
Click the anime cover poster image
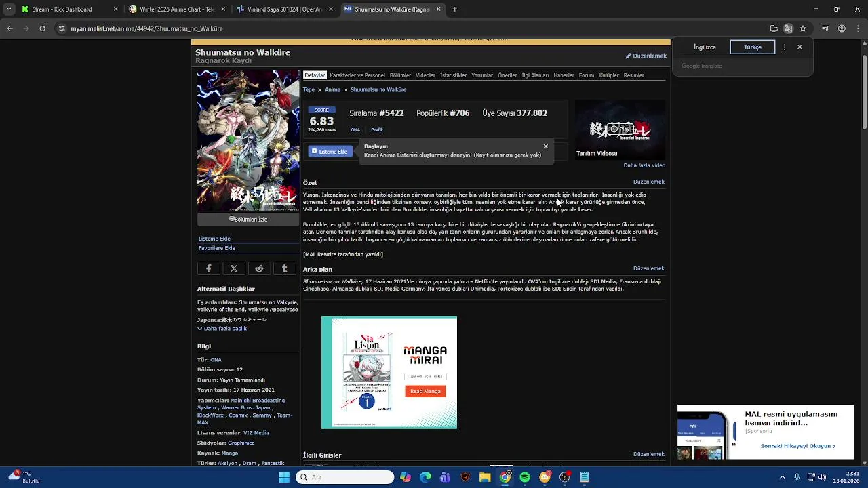coord(248,141)
